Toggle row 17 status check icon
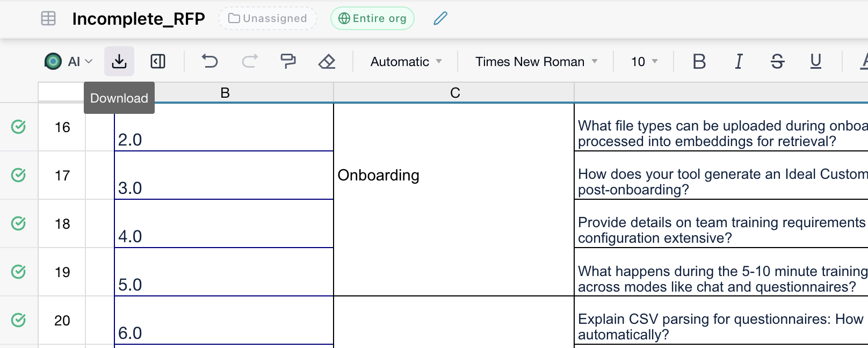Viewport: 868px width, 348px height. tap(18, 175)
